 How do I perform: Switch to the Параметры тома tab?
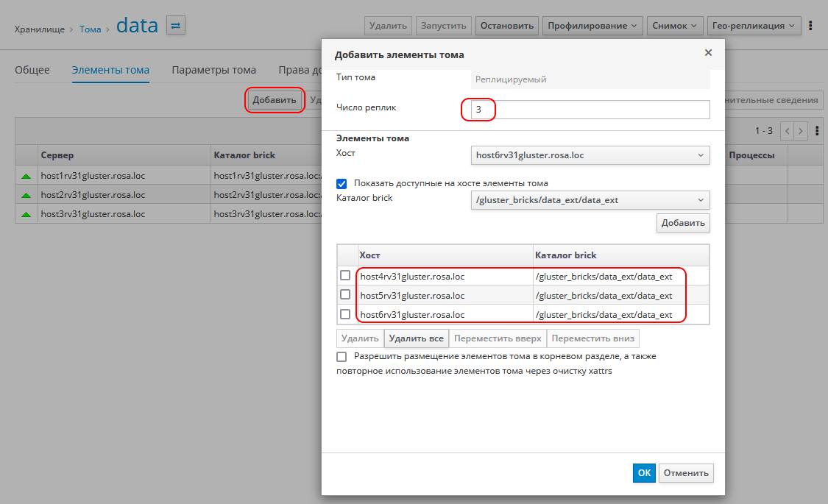tap(213, 71)
